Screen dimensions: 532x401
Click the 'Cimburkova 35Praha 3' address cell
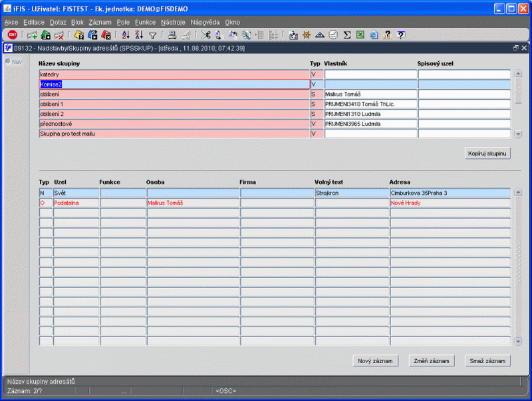tap(450, 193)
